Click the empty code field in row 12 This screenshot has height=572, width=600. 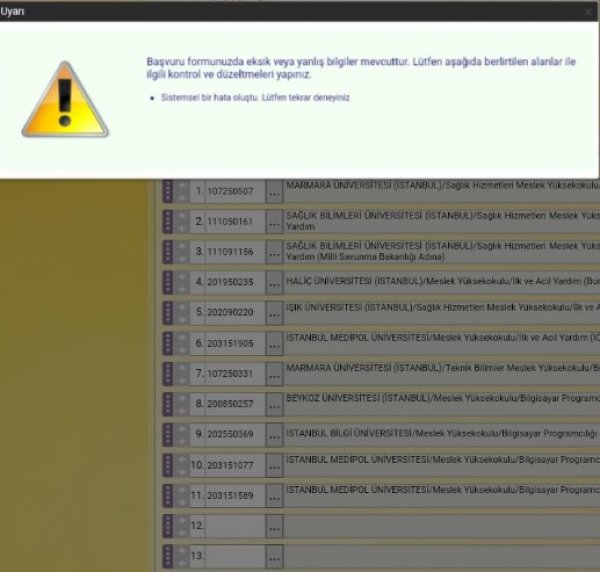click(234, 525)
